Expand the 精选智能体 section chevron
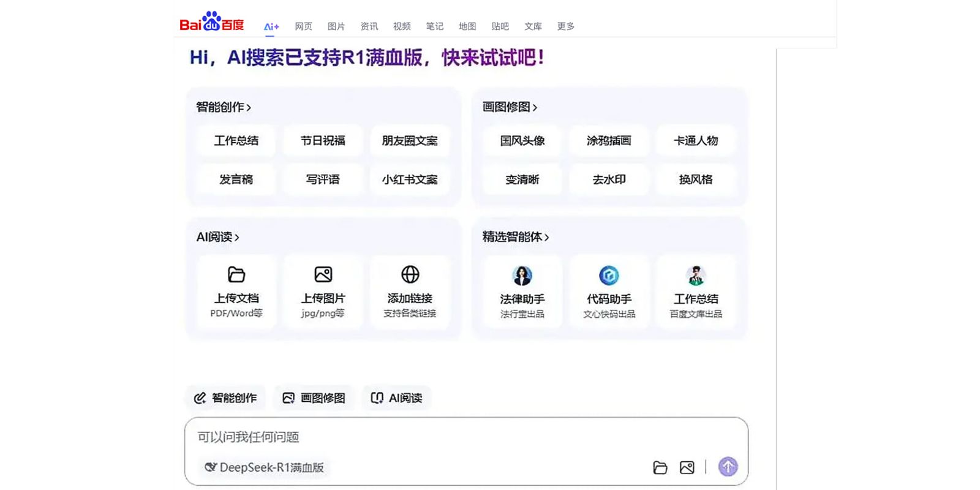Viewport: 980px width, 490px height. pos(546,238)
